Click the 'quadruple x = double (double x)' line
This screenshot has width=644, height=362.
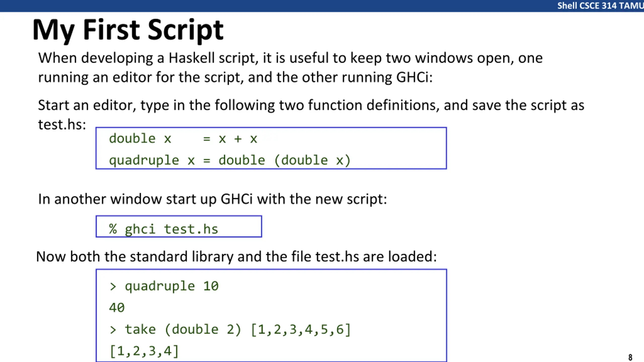(229, 160)
